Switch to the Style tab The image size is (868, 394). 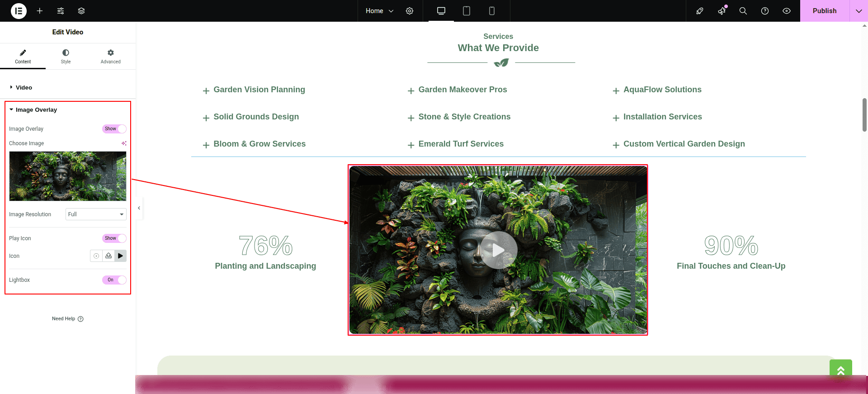(x=66, y=57)
